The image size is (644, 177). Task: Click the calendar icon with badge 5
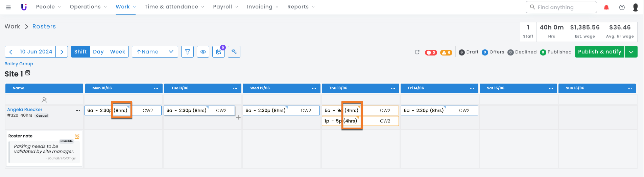tap(218, 52)
